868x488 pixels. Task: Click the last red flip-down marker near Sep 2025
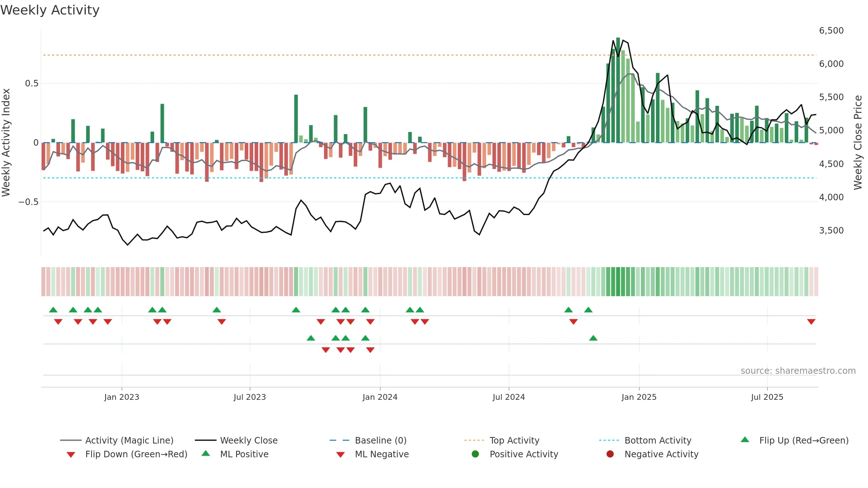811,322
